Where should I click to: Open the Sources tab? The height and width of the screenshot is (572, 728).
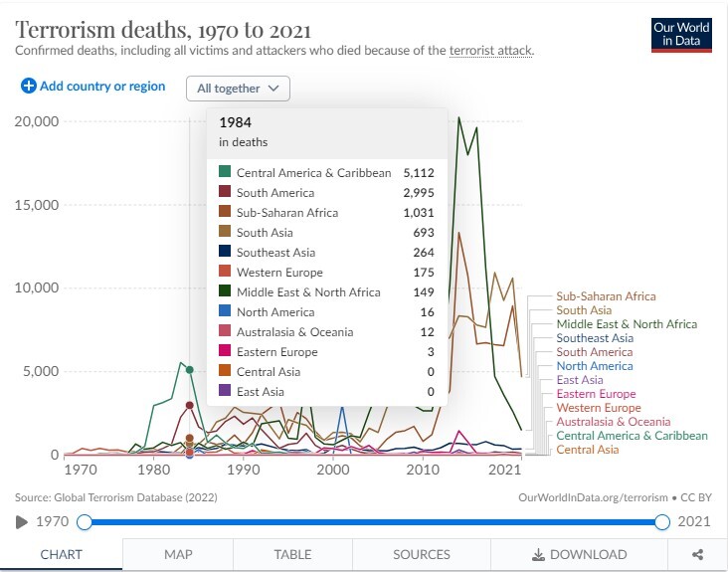click(421, 554)
